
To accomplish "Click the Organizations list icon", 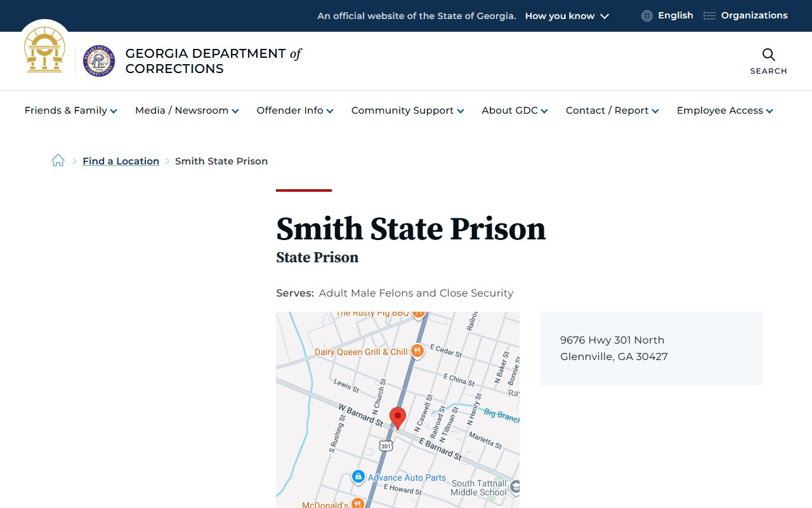I will 709,16.
